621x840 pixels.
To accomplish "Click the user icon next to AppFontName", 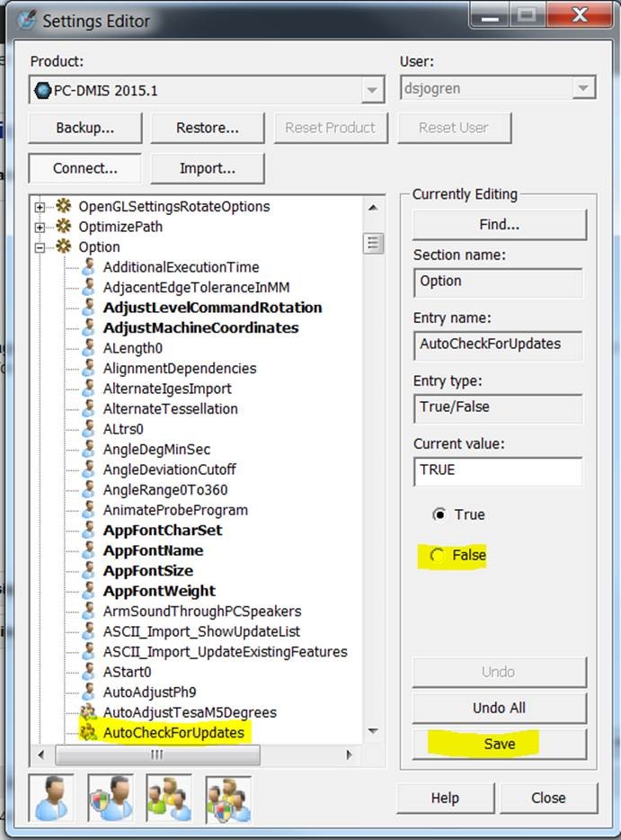I will pyautogui.click(x=89, y=550).
